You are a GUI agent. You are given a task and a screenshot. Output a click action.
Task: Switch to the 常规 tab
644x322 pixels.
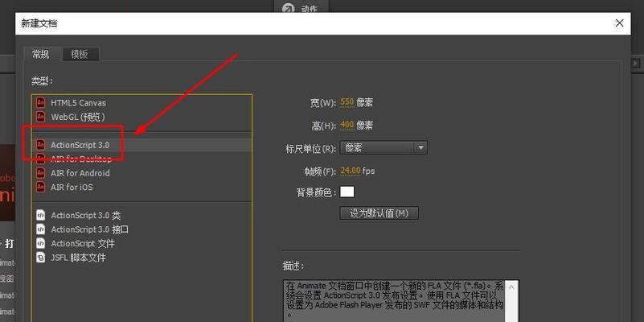[41, 54]
